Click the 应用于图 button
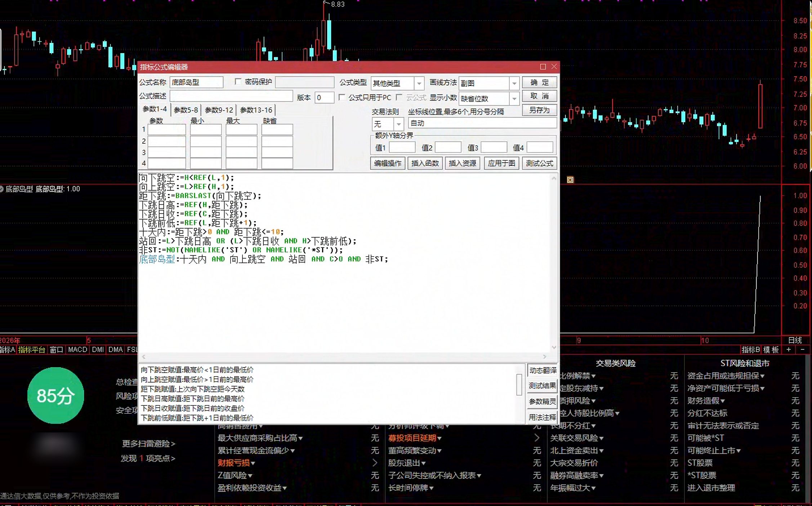812x506 pixels. tap(501, 163)
